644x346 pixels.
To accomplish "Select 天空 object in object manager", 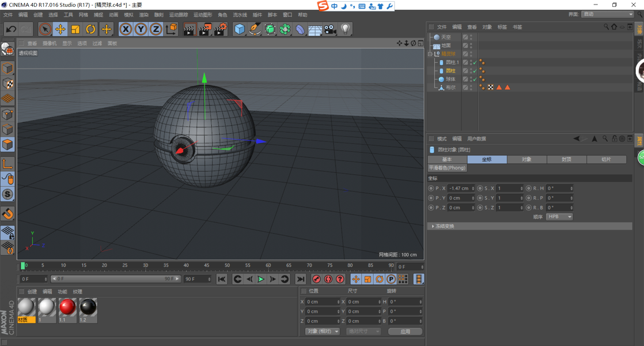I will 446,37.
